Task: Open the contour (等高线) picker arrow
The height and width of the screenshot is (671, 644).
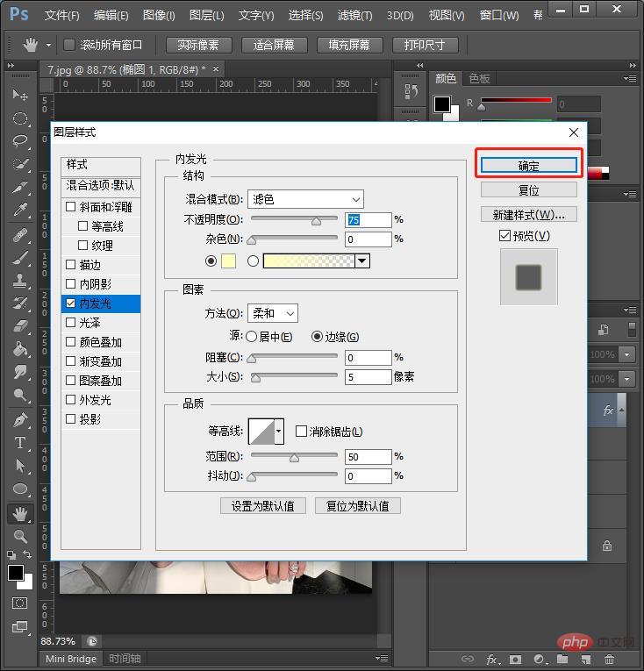Action: (x=279, y=431)
